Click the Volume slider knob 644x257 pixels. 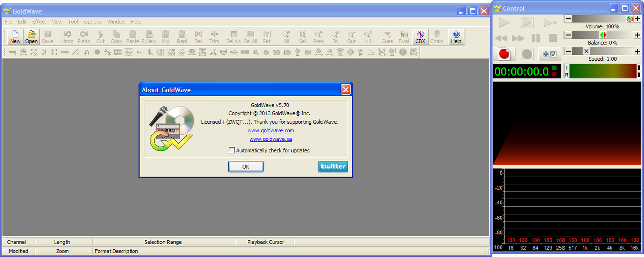(630, 19)
